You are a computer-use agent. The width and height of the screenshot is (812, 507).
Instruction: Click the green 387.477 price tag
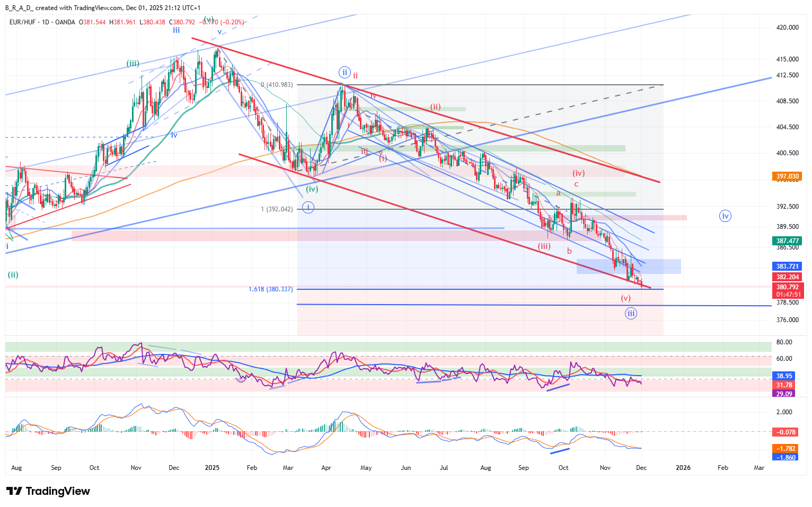coord(787,241)
